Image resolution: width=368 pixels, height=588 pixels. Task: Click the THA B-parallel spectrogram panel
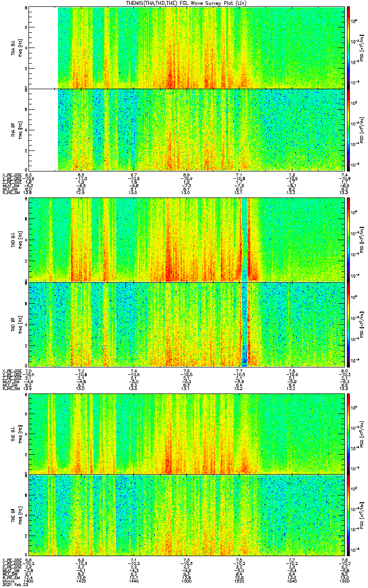click(x=187, y=129)
